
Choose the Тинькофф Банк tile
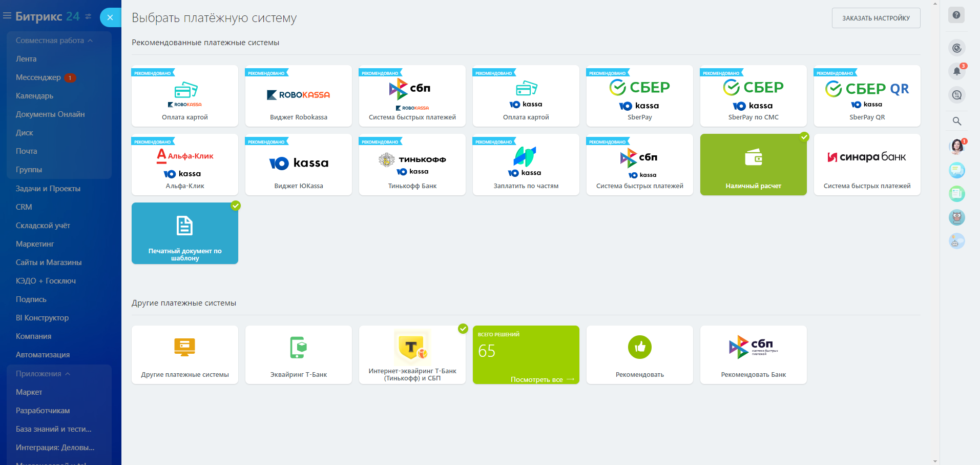[412, 165]
